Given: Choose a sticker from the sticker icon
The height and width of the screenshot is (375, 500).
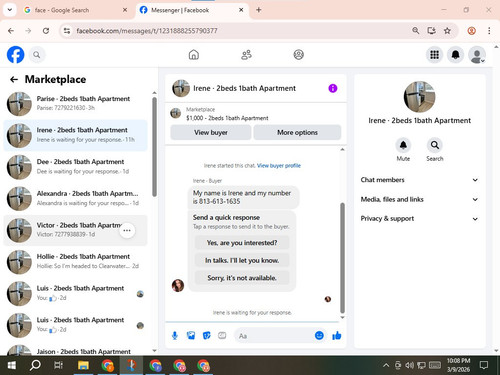Looking at the screenshot, I should coord(207,336).
